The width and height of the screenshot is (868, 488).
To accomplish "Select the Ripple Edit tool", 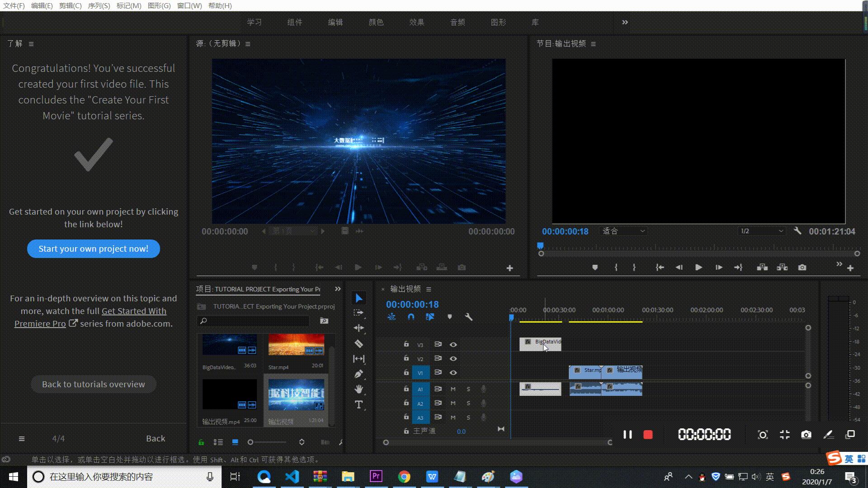I will click(359, 328).
